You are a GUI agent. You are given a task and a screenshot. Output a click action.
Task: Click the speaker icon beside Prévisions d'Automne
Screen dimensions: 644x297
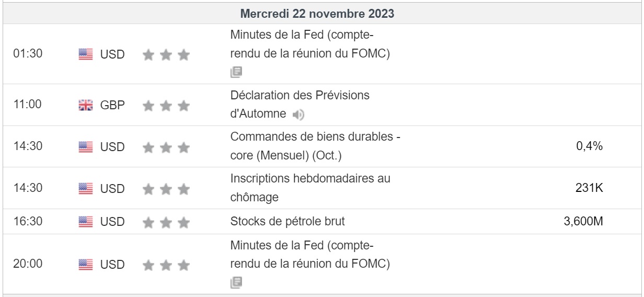(297, 114)
